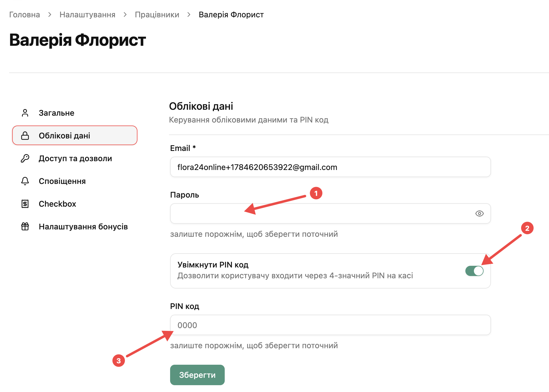Viewport: 549px width, 392px height.
Task: Show password with the eye icon
Action: (479, 213)
